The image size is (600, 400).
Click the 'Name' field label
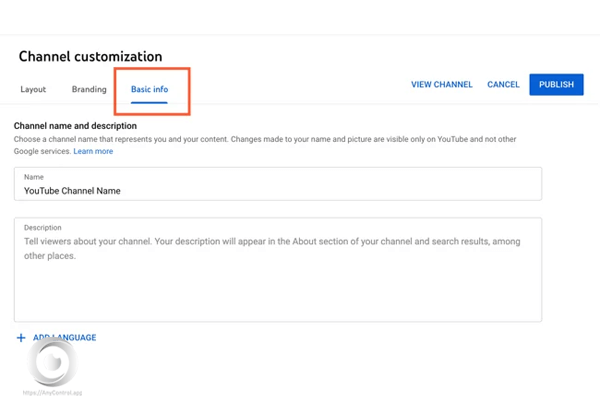(34, 177)
